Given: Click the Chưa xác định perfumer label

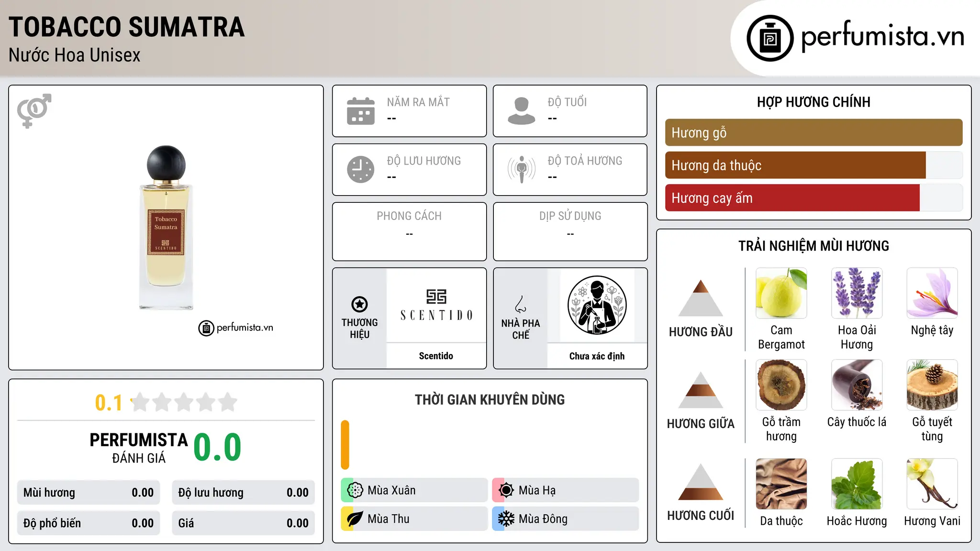Looking at the screenshot, I should coord(597,356).
